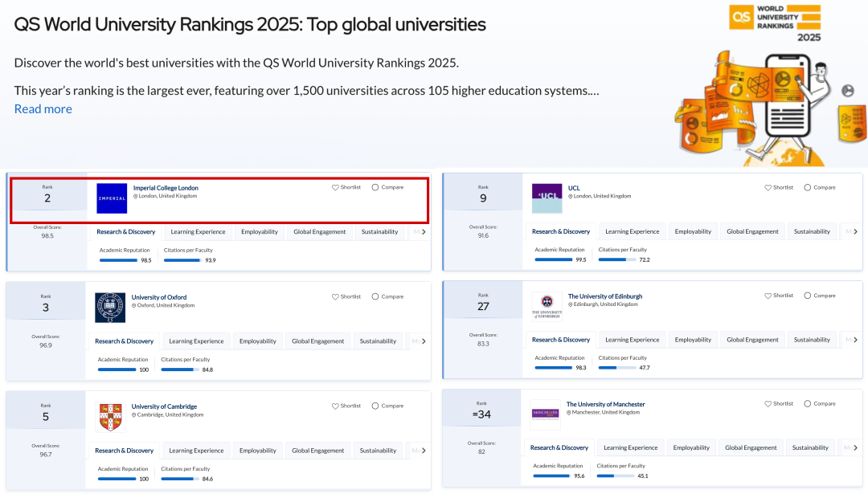Viewport: 868px width, 498px height.
Task: Click Shortlist heart icon for University of Manchester
Action: [768, 404]
